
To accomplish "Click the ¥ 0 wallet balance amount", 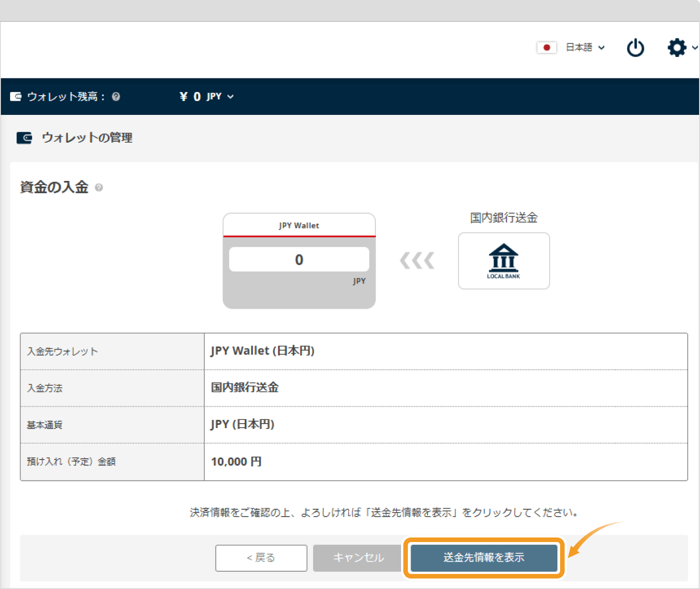I will [190, 97].
